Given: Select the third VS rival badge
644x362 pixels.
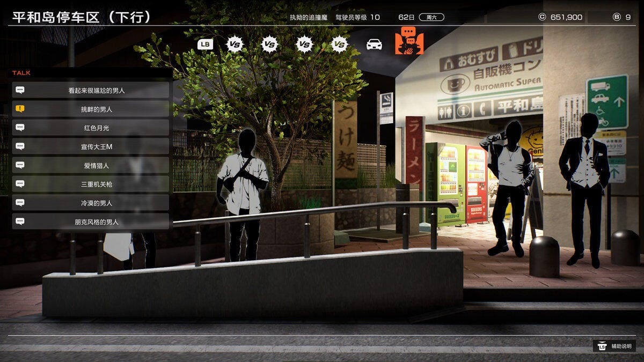Looking at the screenshot, I should [304, 44].
